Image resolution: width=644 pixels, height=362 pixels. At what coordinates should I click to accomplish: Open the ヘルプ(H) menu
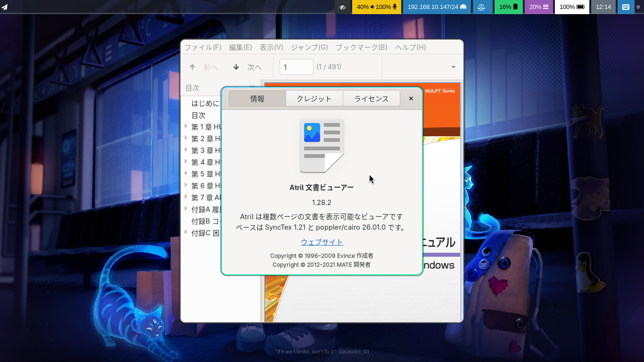pyautogui.click(x=411, y=47)
